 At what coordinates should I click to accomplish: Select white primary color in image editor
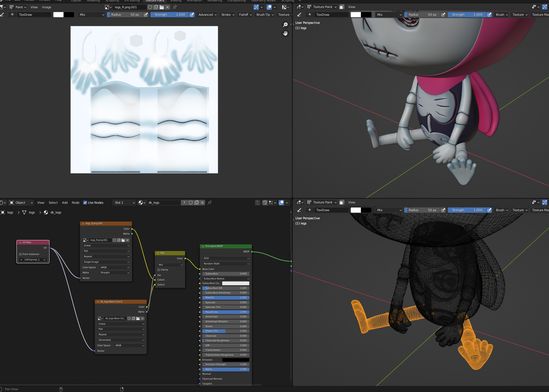58,15
